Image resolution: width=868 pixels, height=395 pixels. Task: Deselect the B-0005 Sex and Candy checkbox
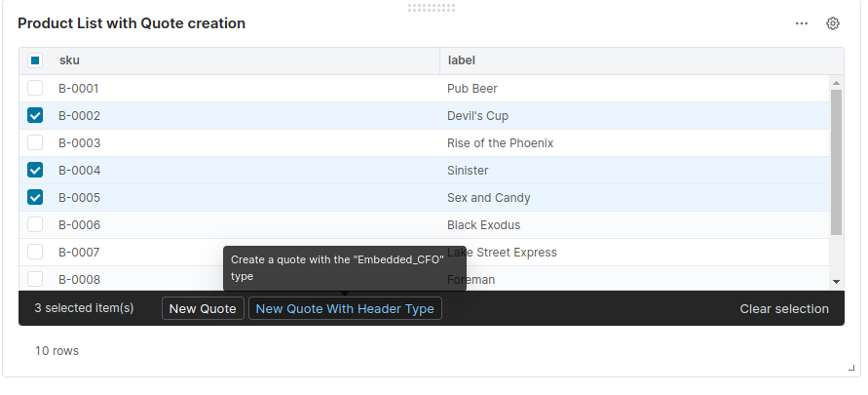tap(35, 197)
